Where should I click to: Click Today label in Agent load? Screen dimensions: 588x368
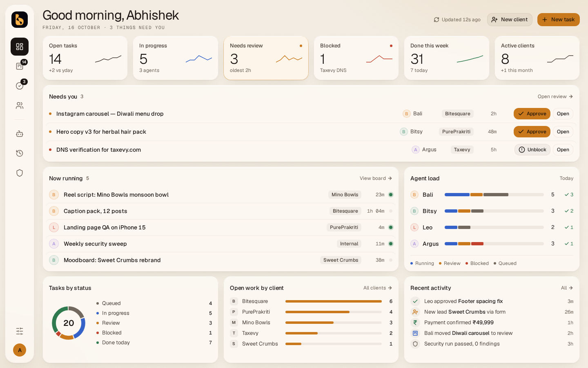(x=566, y=178)
